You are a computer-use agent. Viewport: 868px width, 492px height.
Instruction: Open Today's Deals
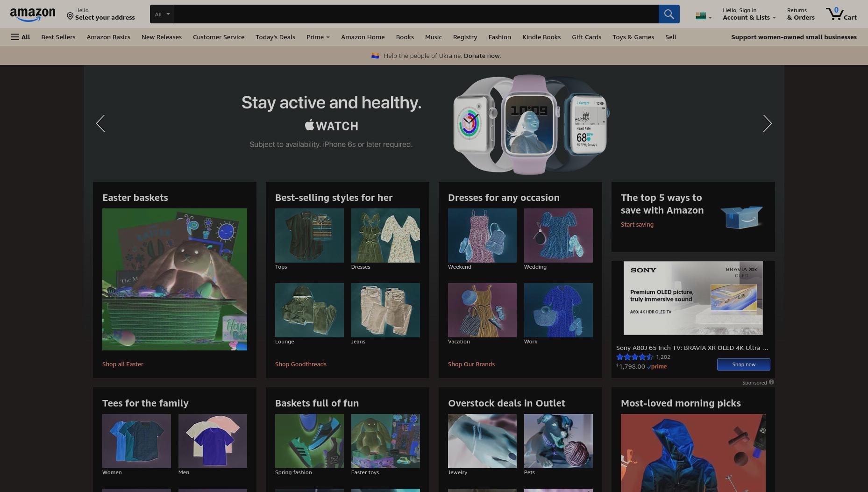tap(275, 37)
